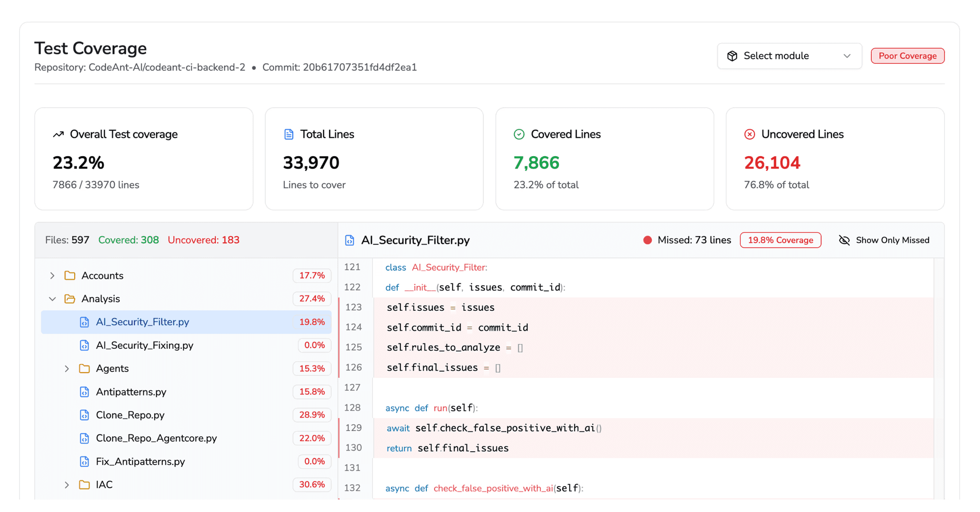Click the 'async def run(self):' code line
980x512 pixels.
tap(432, 408)
